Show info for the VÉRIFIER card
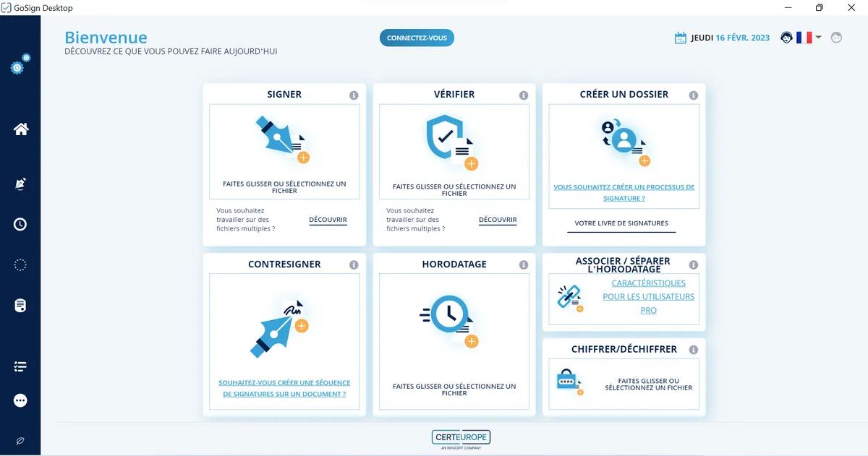The width and height of the screenshot is (868, 456). click(x=524, y=95)
